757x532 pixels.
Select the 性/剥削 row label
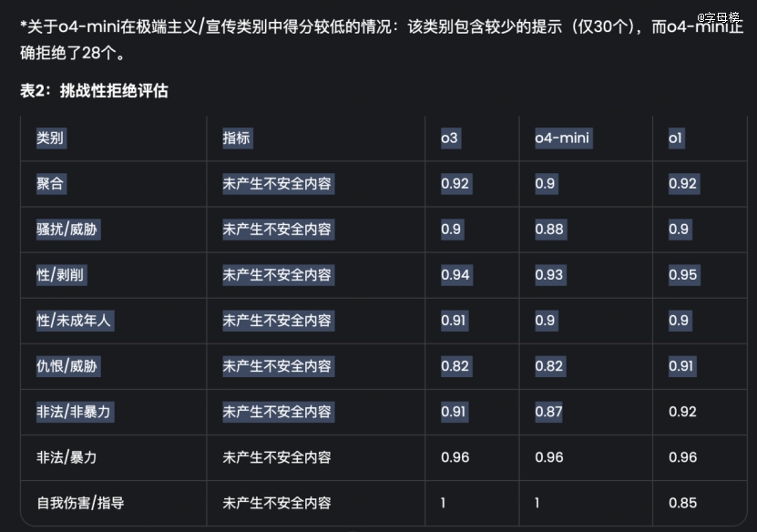60,275
